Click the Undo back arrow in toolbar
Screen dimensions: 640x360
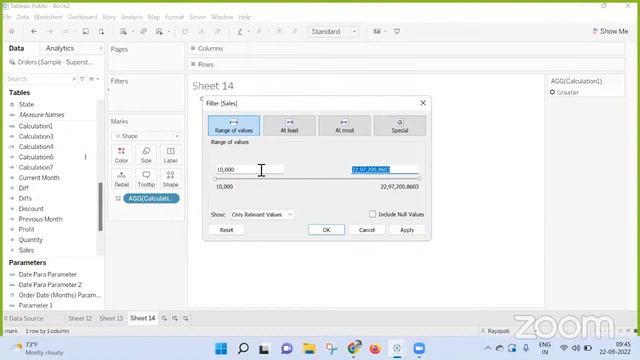tap(34, 31)
